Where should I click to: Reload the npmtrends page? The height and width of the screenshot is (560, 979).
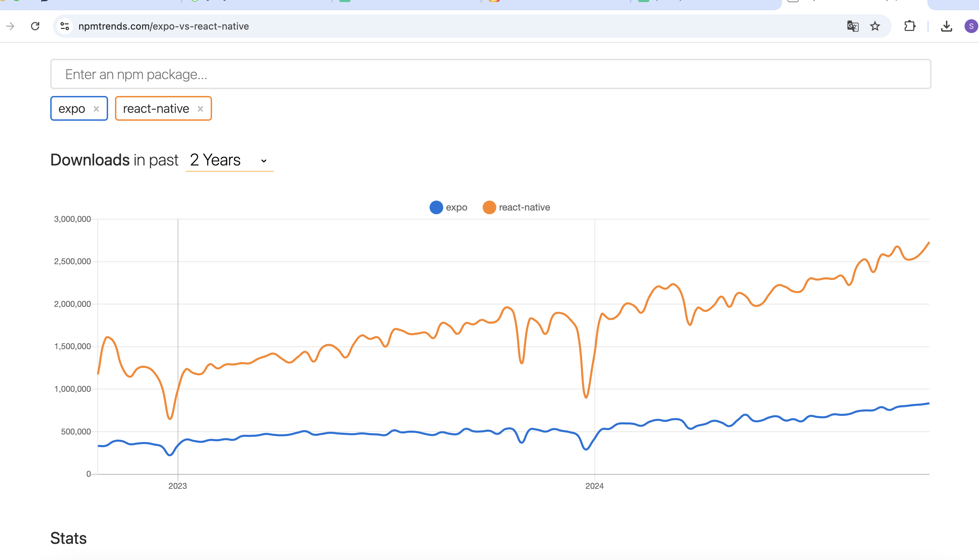pyautogui.click(x=35, y=26)
